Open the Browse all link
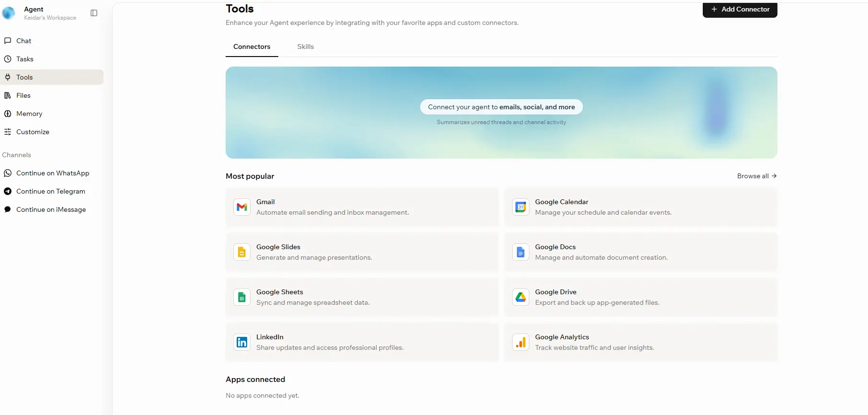Viewport: 868px width, 415px height. tap(757, 176)
